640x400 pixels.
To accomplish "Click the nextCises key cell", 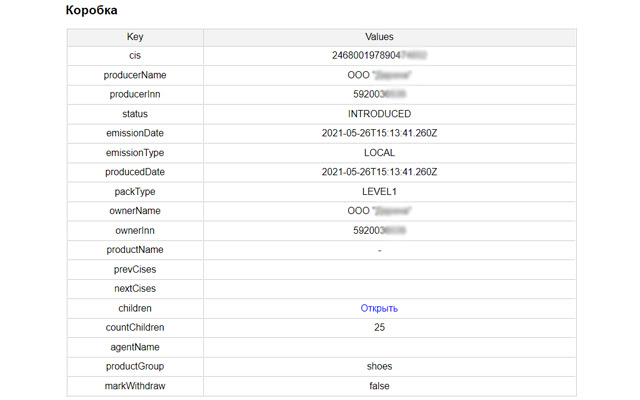I will 135,288.
